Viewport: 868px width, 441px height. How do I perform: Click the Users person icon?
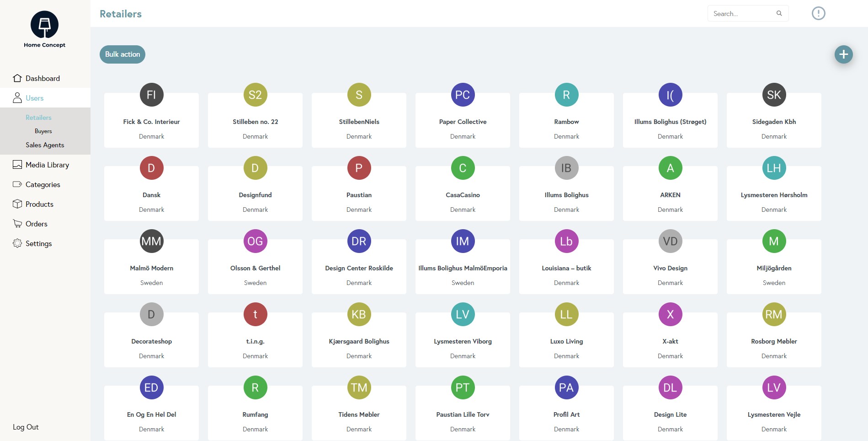(17, 98)
